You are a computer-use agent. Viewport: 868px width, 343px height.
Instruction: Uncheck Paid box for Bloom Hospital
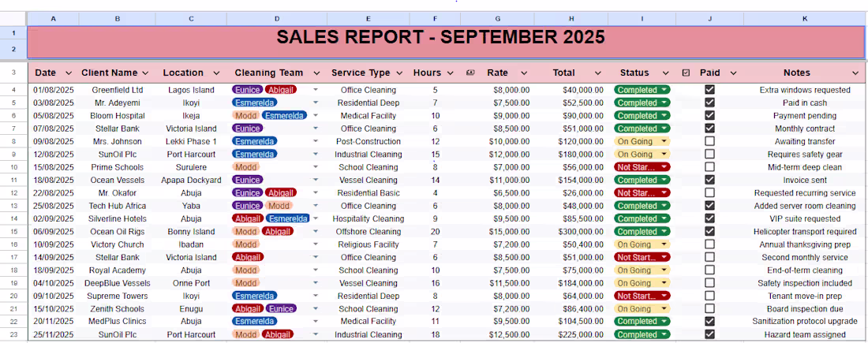tap(709, 115)
